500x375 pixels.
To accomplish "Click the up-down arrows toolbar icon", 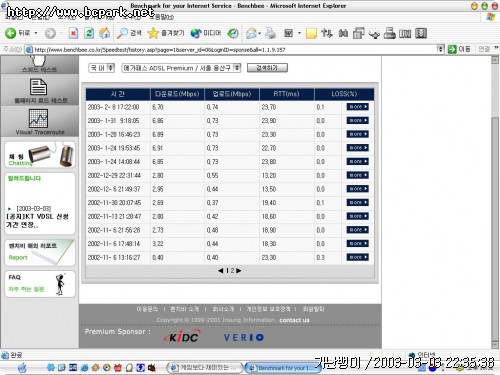I will (x=327, y=33).
